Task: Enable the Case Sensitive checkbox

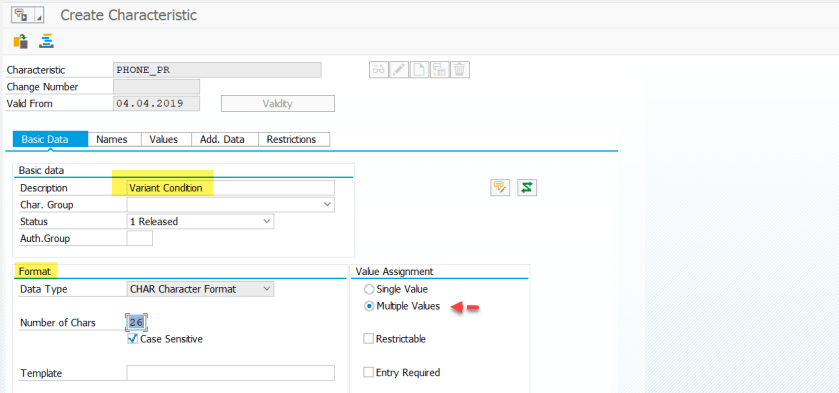Action: tap(133, 339)
